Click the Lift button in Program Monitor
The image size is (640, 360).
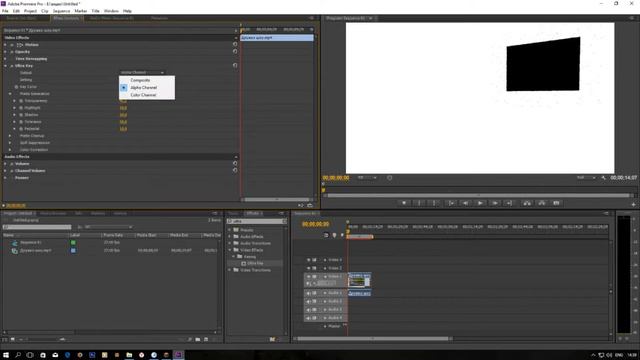[527, 203]
